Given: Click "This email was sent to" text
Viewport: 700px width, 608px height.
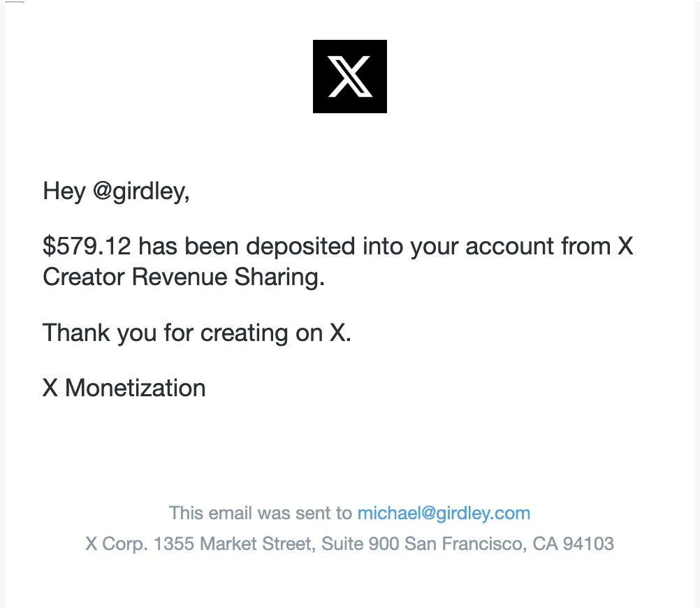Looking at the screenshot, I should click(261, 514).
